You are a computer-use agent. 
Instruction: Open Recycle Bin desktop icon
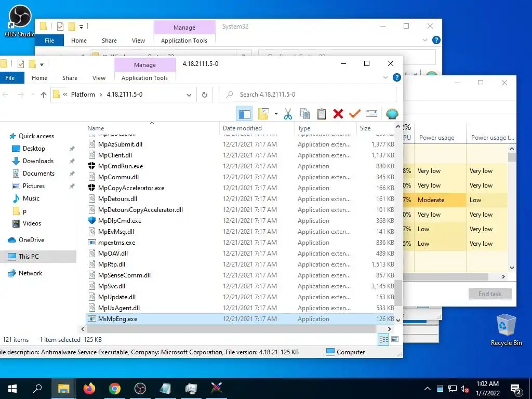click(x=506, y=330)
